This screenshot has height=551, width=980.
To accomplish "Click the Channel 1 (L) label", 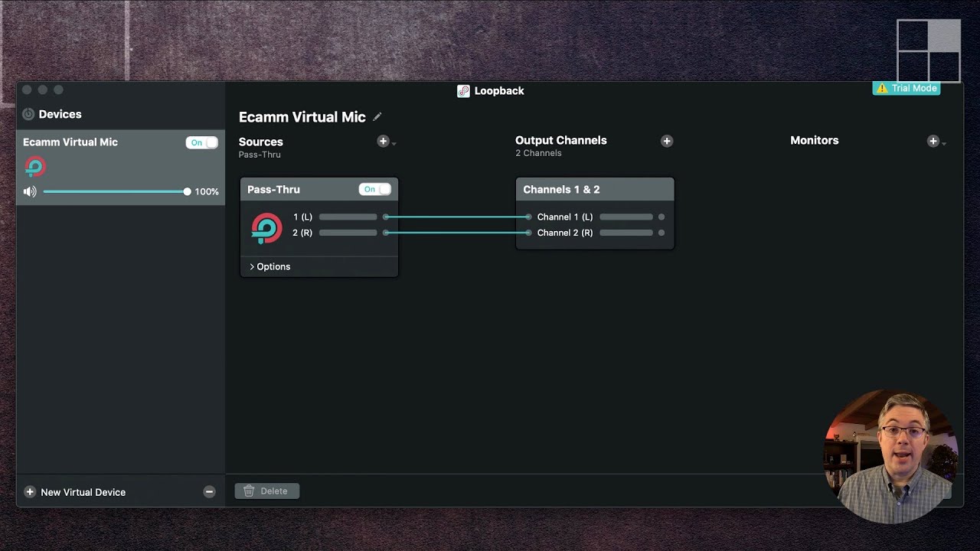I will [565, 217].
